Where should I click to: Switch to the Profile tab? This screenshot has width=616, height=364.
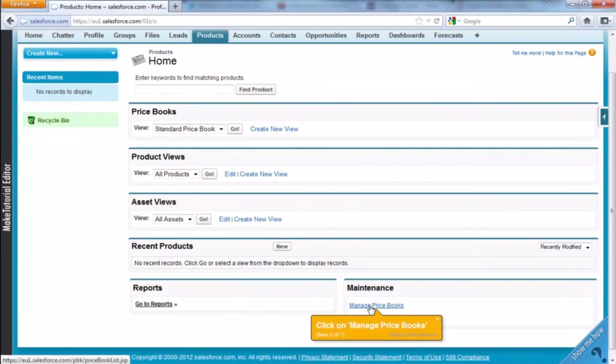(x=94, y=35)
